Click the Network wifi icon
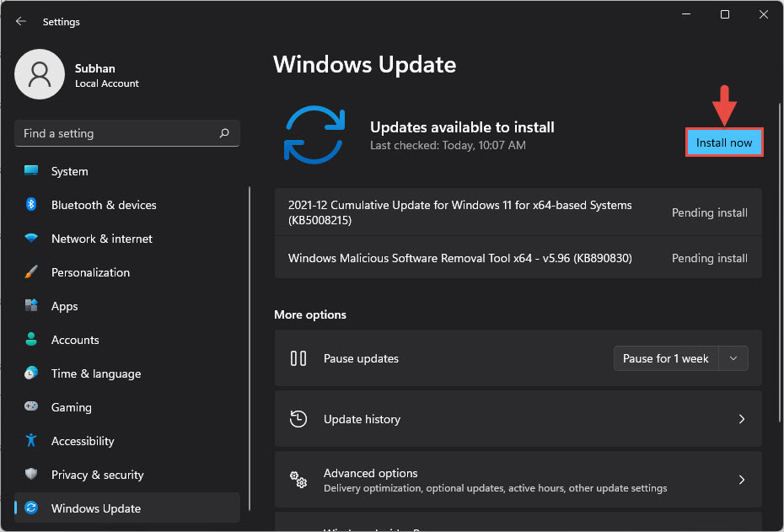The image size is (784, 532). [31, 238]
